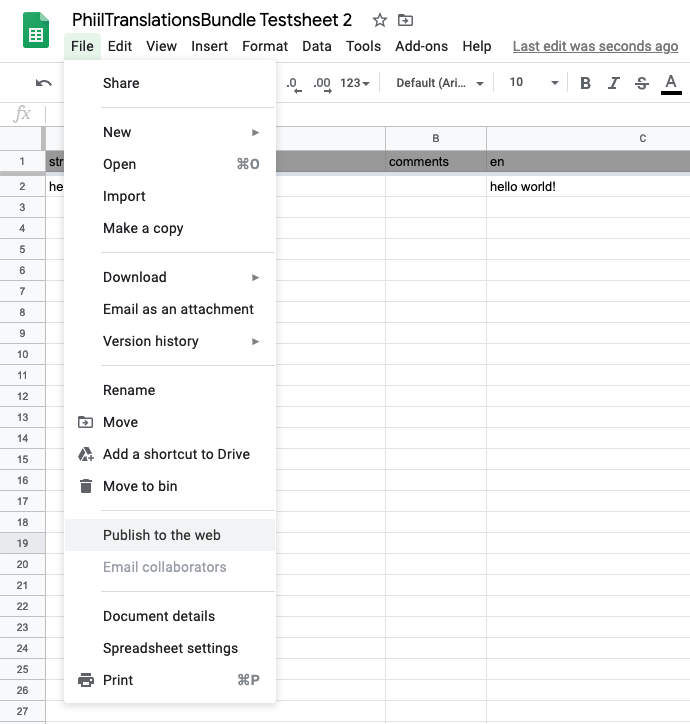Image resolution: width=690 pixels, height=724 pixels.
Task: Select Rename in the File menu
Action: point(170,390)
